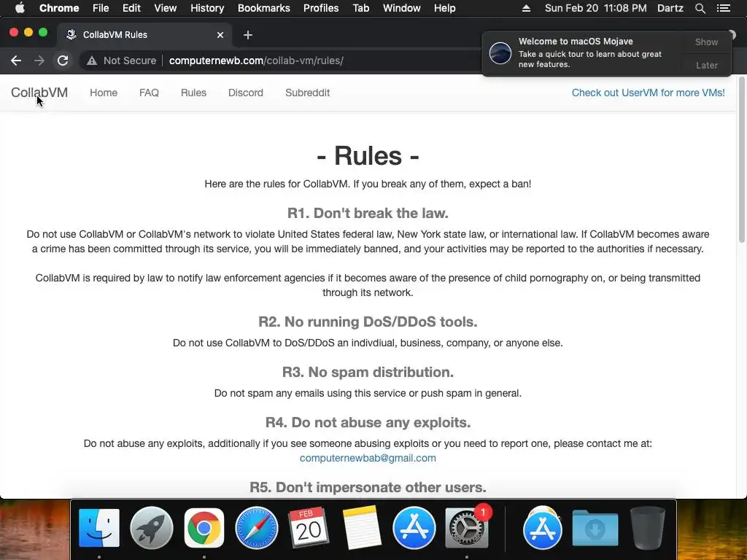747x560 pixels.
Task: Launch Safari compass icon in dock
Action: pos(256,528)
